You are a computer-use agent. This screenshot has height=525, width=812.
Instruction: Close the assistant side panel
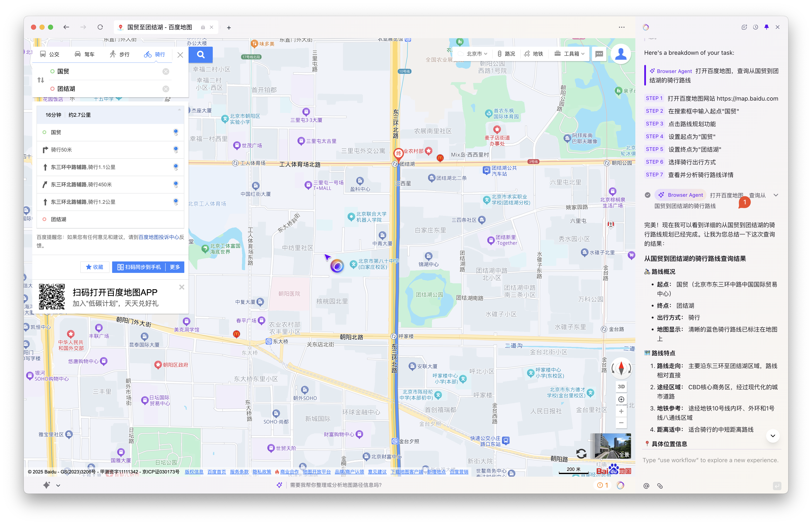pos(778,27)
